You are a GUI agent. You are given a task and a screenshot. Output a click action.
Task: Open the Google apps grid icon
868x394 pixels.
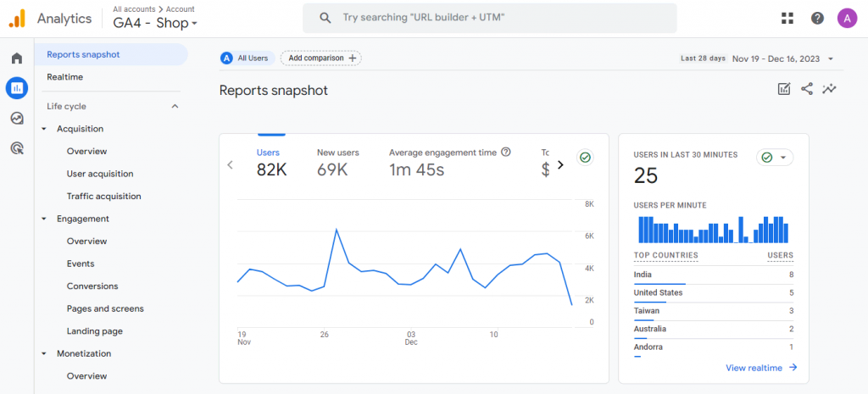click(787, 18)
